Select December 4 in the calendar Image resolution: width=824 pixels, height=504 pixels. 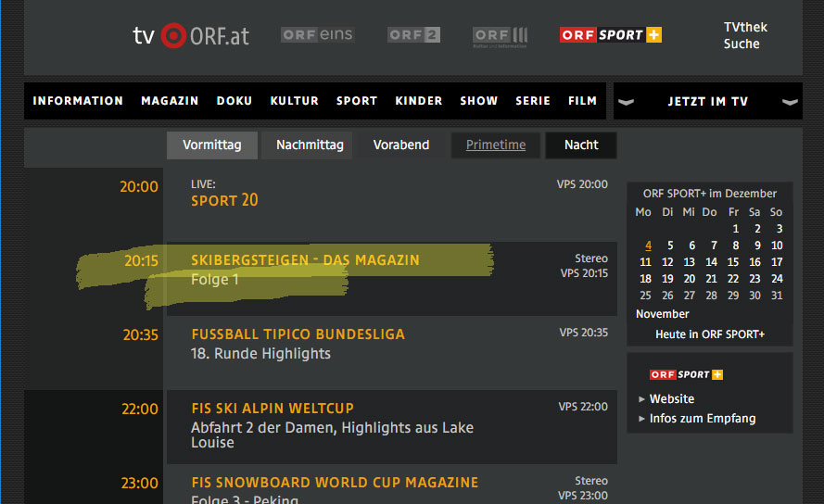(x=649, y=246)
